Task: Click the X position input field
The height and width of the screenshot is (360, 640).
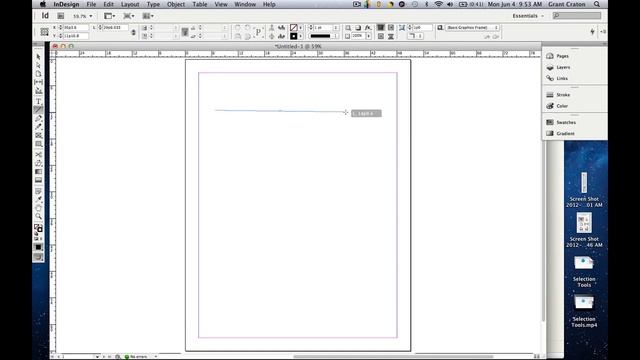Action: pyautogui.click(x=75, y=27)
